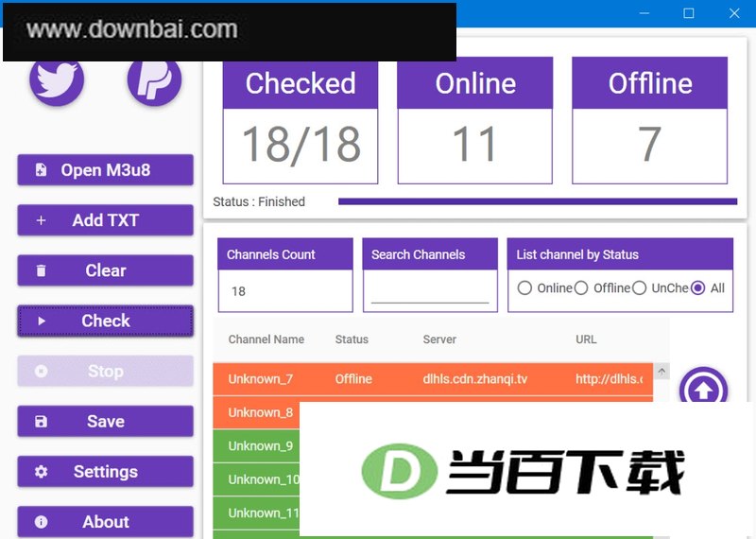
Task: Select the Online status radio button
Action: tap(524, 288)
